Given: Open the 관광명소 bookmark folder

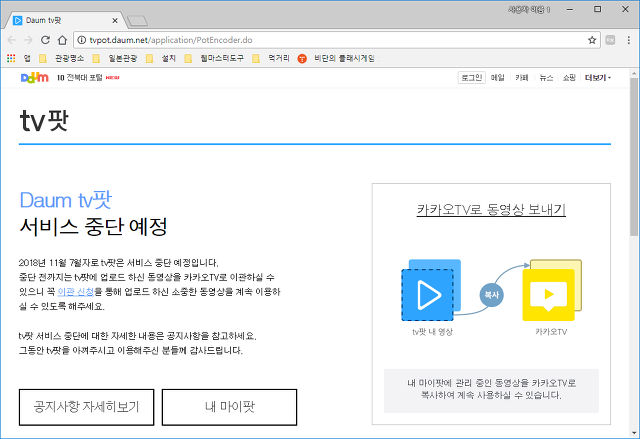Looking at the screenshot, I should [x=62, y=58].
